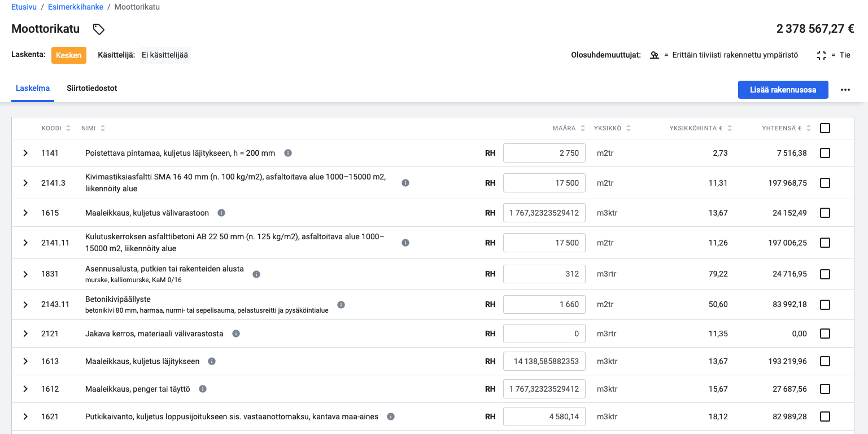Expand row 1831 Asennusalusta
868x434 pixels.
[x=25, y=274]
